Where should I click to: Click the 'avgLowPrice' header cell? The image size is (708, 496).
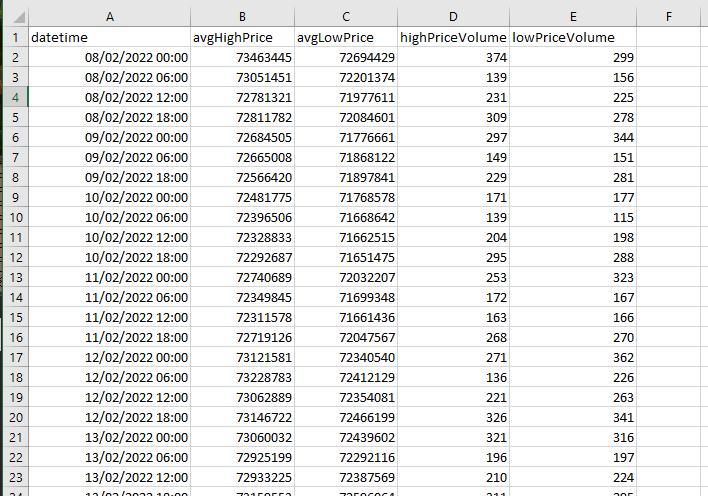tap(346, 37)
